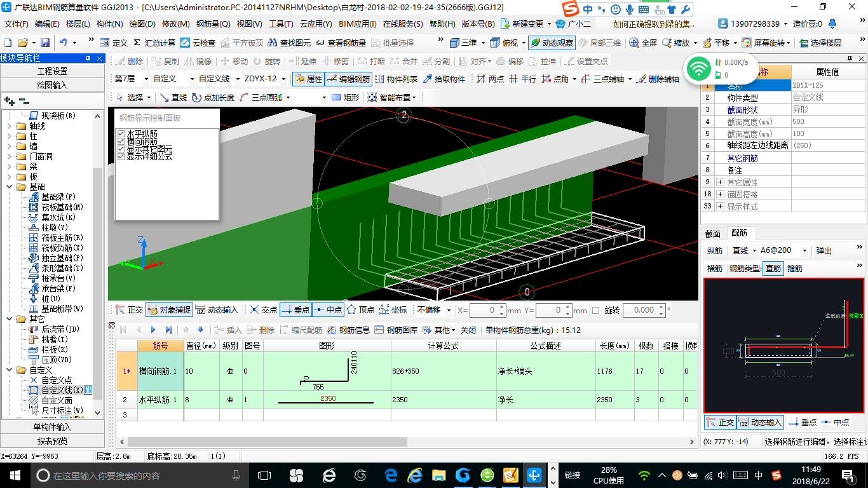Select the 平移 pan hand tool

(715, 43)
